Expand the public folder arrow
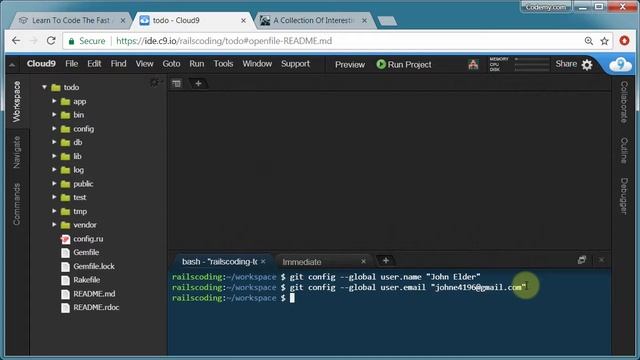640x360 pixels. click(54, 184)
